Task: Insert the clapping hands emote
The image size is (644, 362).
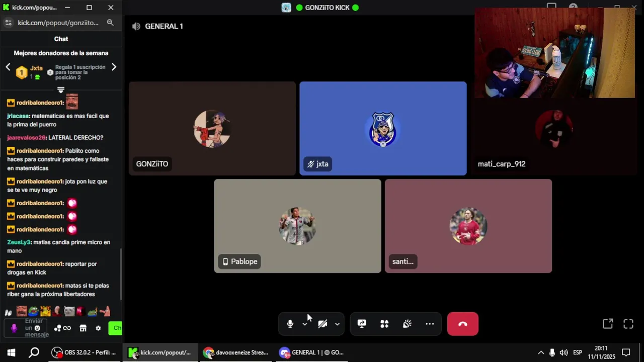Action: pyautogui.click(x=8, y=312)
